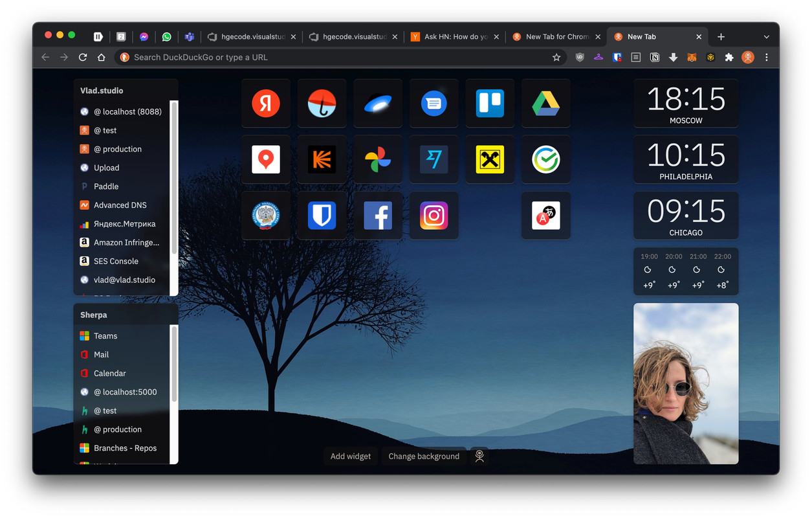
Task: Switch to the Ask HN tab
Action: pos(455,37)
